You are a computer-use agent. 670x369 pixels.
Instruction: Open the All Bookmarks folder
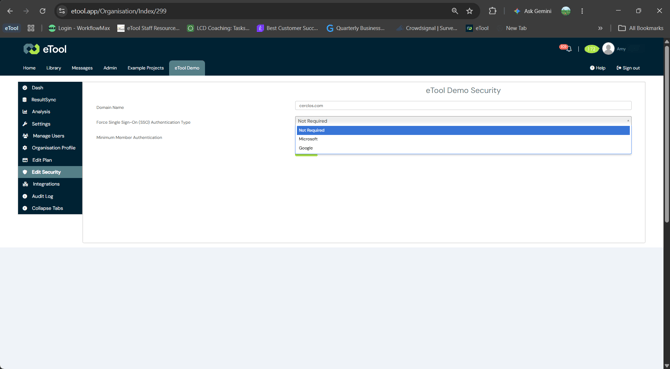[641, 28]
